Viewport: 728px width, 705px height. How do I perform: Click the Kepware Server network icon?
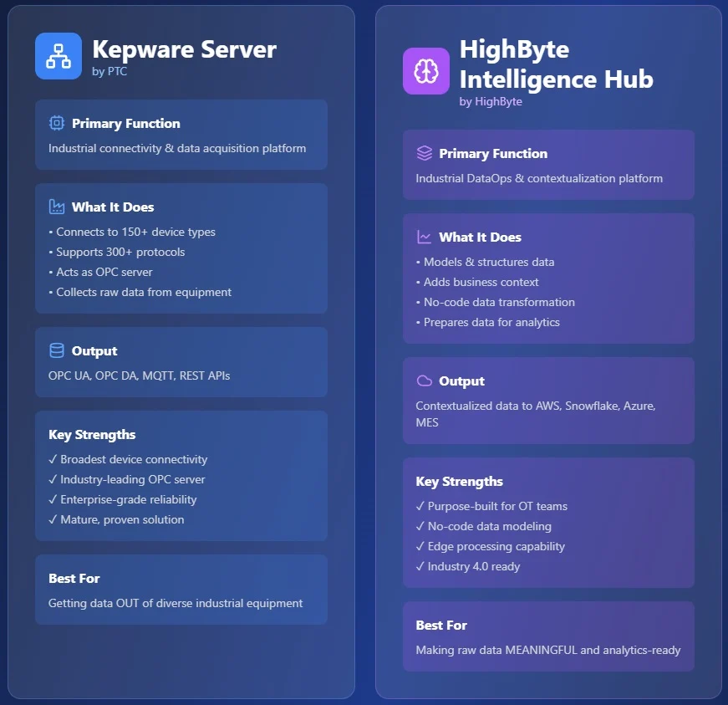tap(59, 56)
